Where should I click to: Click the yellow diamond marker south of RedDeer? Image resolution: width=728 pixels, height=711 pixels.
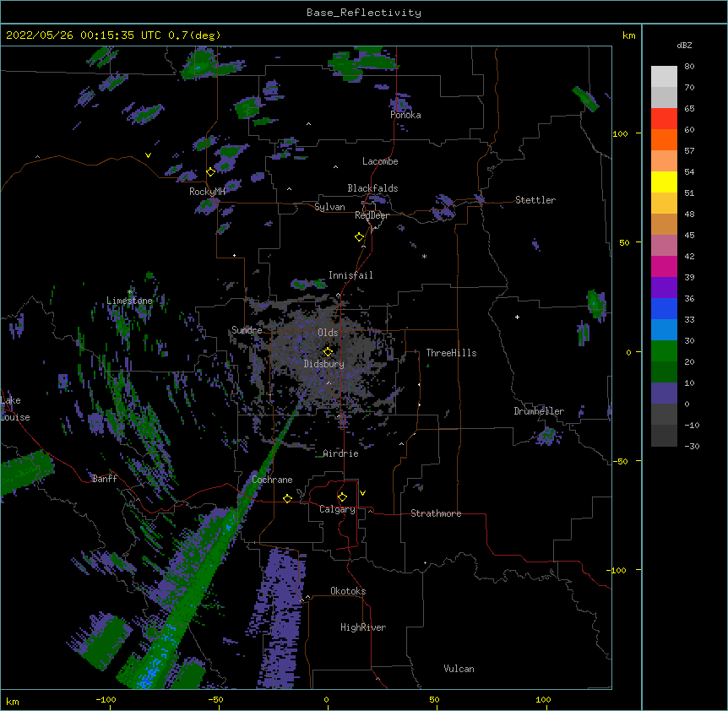point(360,237)
